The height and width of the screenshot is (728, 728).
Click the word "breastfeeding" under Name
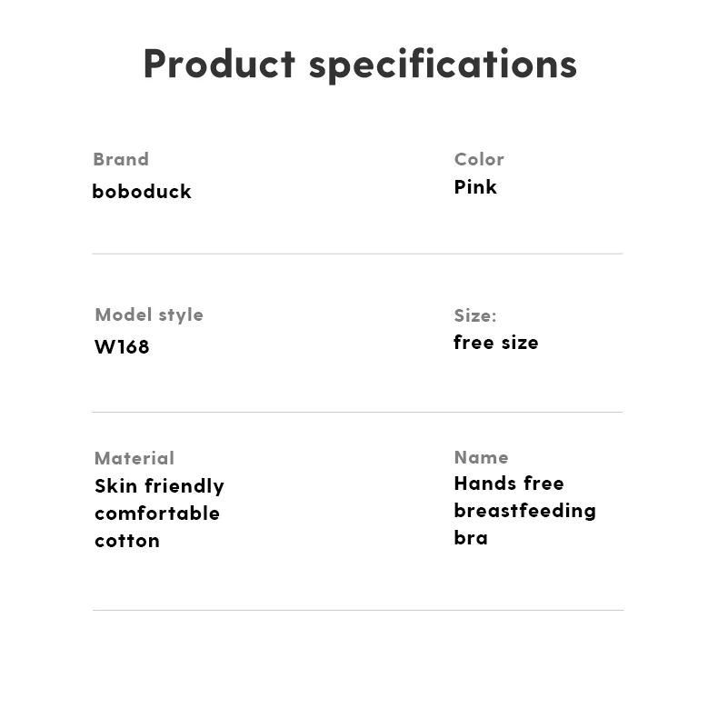pos(525,511)
